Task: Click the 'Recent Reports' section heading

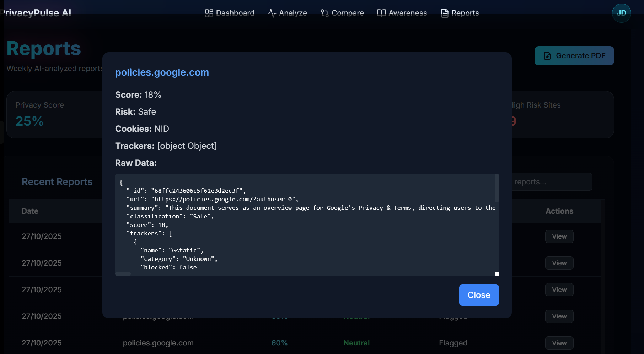Action: pyautogui.click(x=57, y=182)
